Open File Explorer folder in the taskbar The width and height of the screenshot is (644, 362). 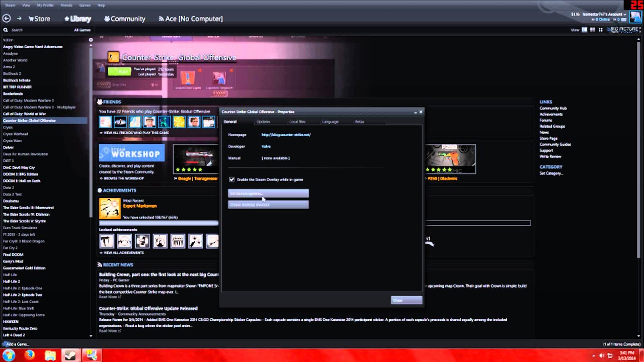pyautogui.click(x=50, y=355)
